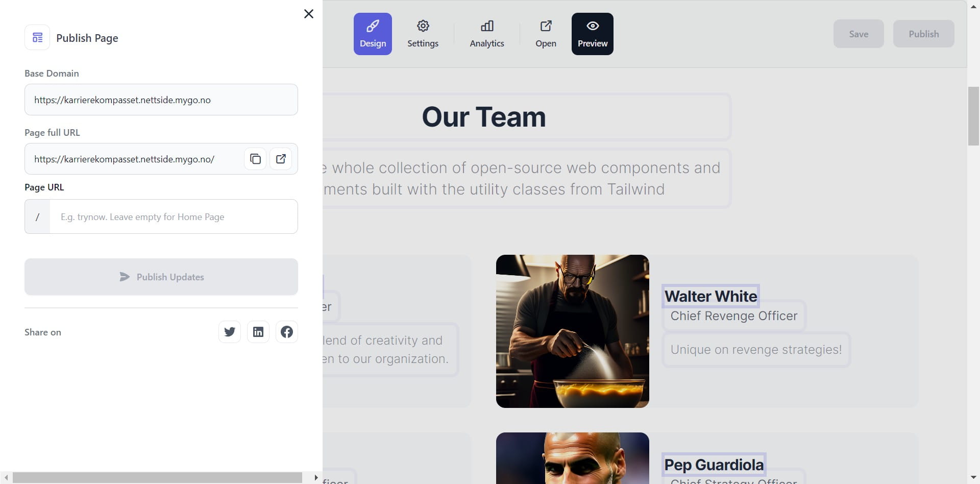The height and width of the screenshot is (484, 980).
Task: Click the 'Page full URL' label
Action: point(52,132)
